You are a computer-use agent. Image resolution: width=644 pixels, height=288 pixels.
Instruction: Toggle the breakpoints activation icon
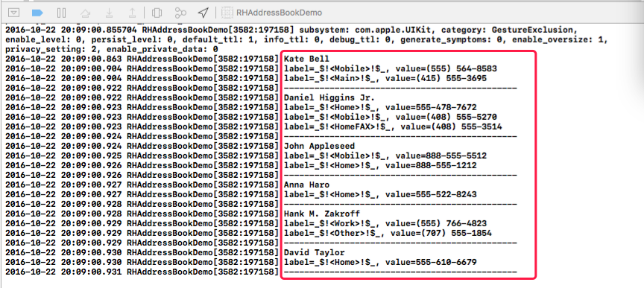pos(37,13)
